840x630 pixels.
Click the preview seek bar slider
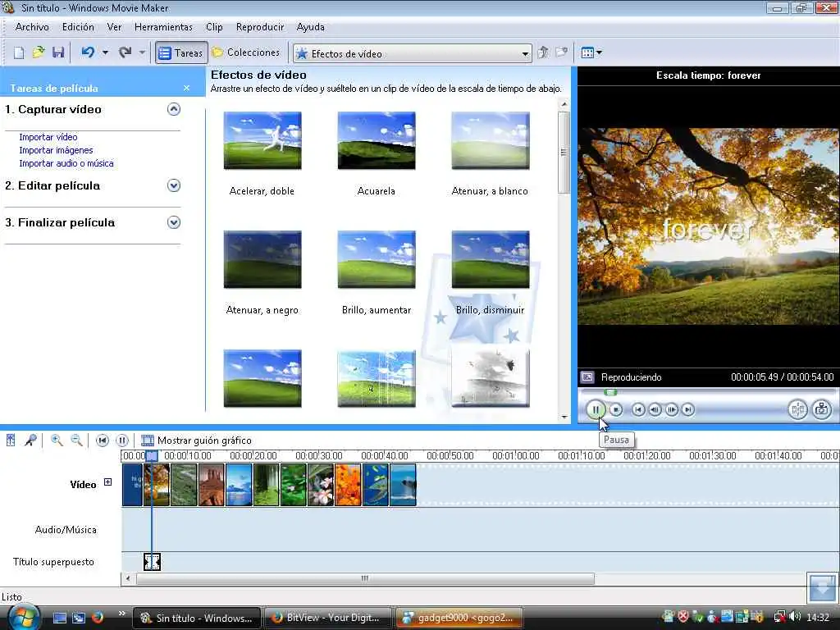(x=610, y=392)
